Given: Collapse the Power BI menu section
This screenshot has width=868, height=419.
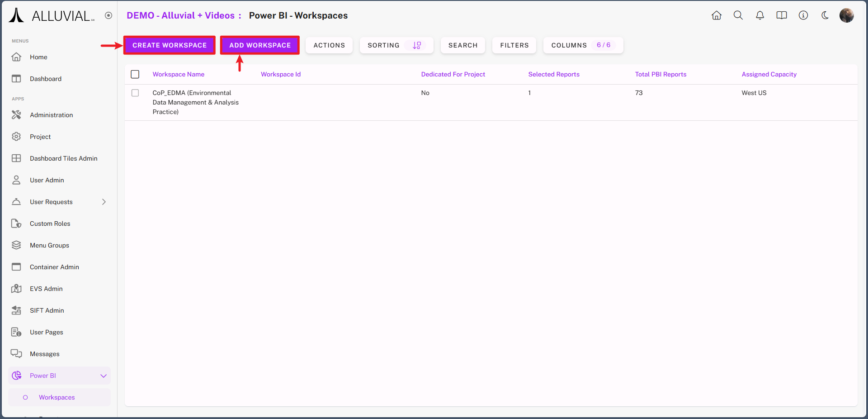Looking at the screenshot, I should click(x=104, y=376).
